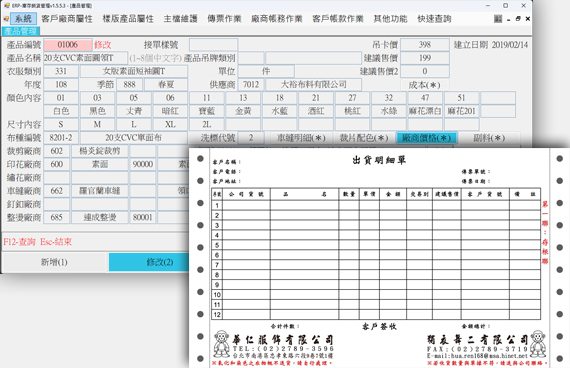Click the supplier name 大裕布料有限公司
Viewport: 570px width, 368px height.
click(313, 85)
